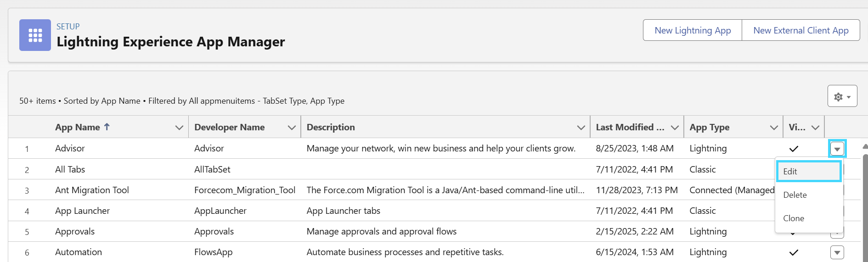Screen dimensions: 868x262
Task: Click Forcecom_Migration_Tool developer name
Action: pos(245,190)
